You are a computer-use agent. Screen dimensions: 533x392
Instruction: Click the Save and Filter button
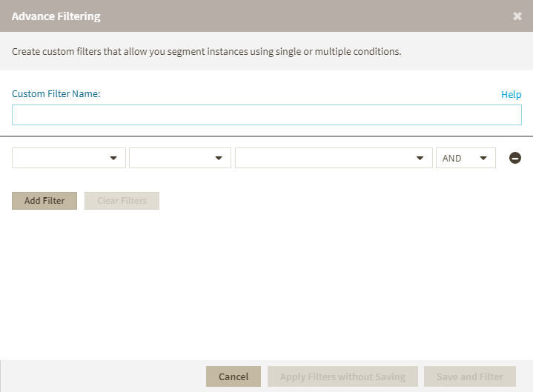470,376
